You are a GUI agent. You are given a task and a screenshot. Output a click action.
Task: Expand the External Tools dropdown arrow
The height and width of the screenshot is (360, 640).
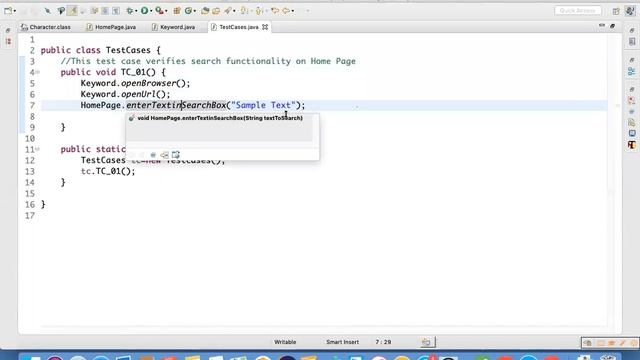[167, 11]
